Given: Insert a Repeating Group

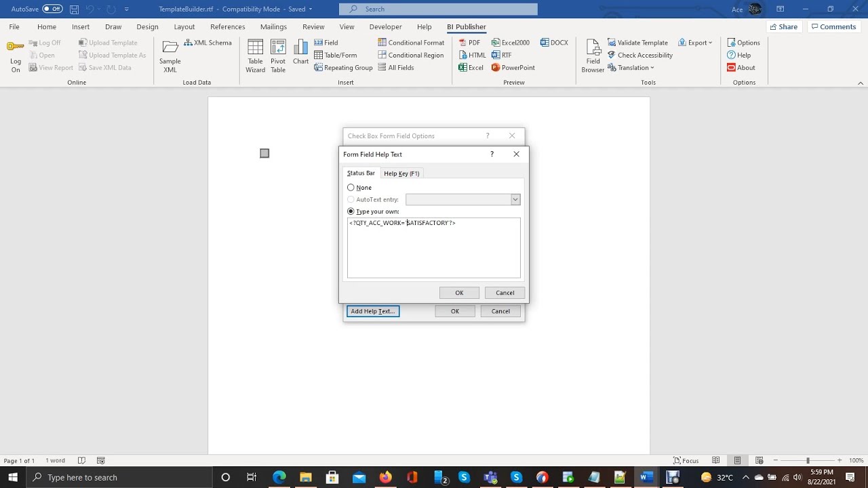Looking at the screenshot, I should tap(343, 68).
